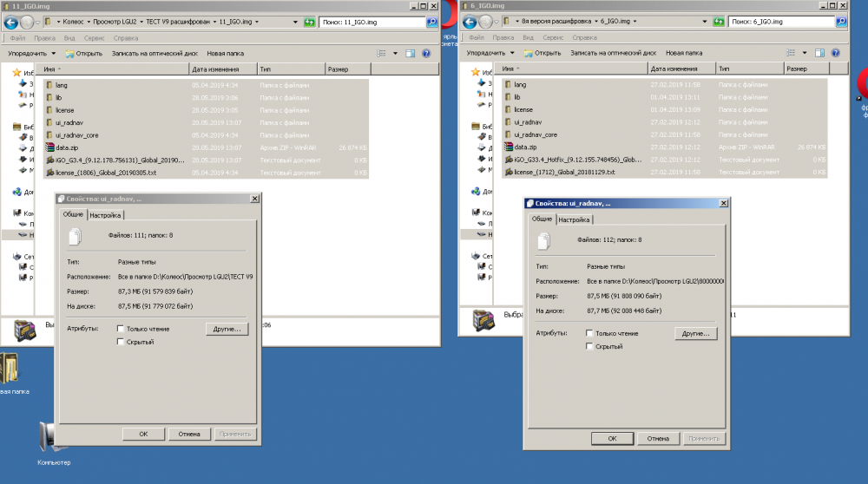Click OK in left properties dialog
This screenshot has width=868, height=484.
(143, 435)
